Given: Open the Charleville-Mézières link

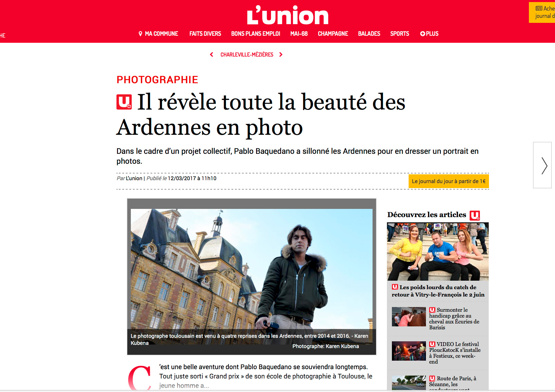Looking at the screenshot, I should [247, 54].
